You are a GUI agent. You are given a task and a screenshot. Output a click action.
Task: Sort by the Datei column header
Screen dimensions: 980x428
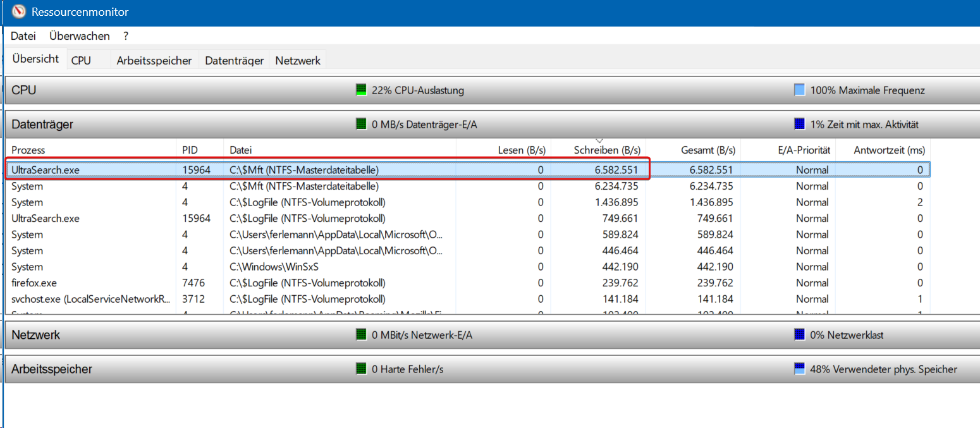340,150
